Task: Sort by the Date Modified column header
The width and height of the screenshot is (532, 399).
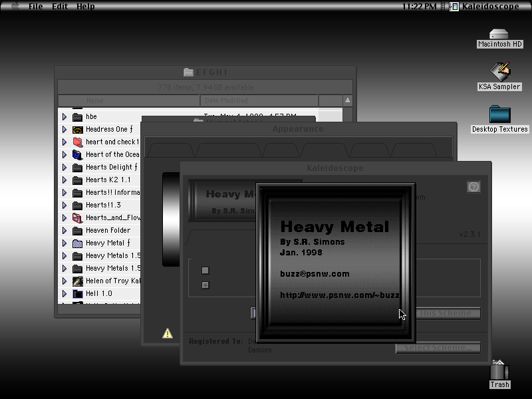Action: point(259,101)
